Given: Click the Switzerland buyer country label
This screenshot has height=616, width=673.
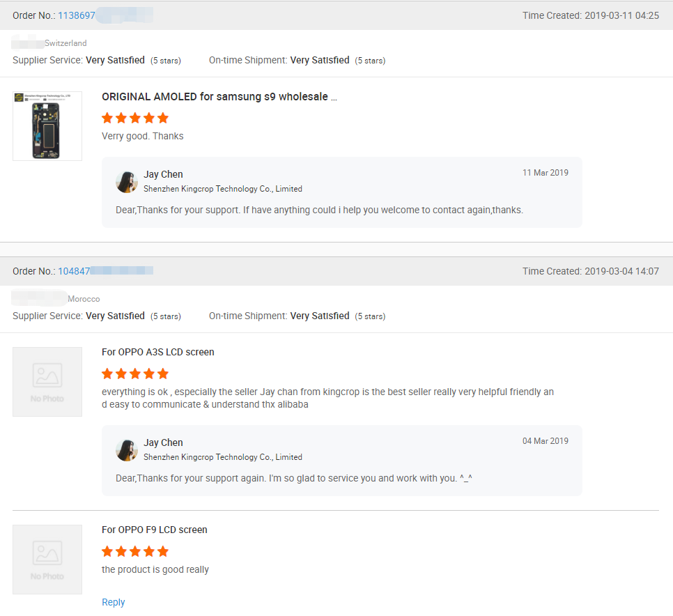Looking at the screenshot, I should point(65,43).
